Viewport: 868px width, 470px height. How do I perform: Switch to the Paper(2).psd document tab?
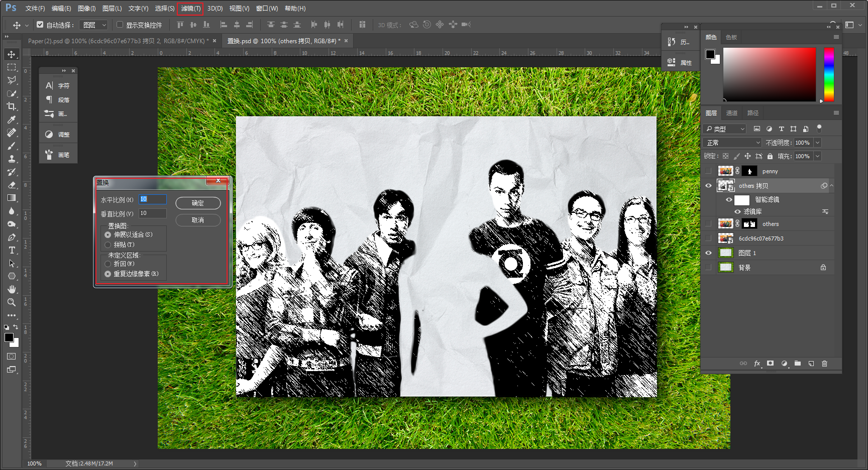[118, 41]
